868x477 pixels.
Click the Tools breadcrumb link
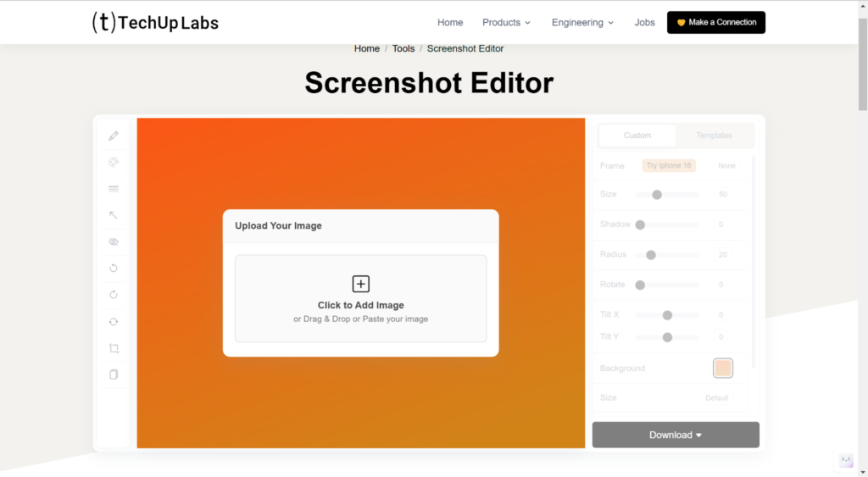tap(403, 48)
